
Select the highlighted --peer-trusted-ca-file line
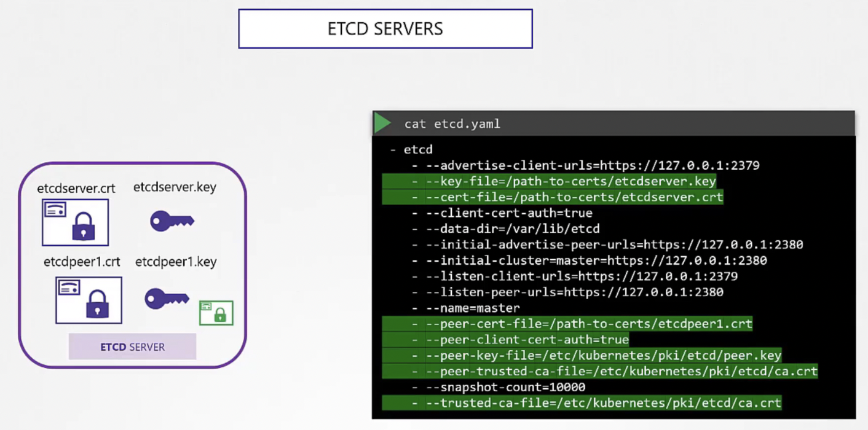click(600, 371)
